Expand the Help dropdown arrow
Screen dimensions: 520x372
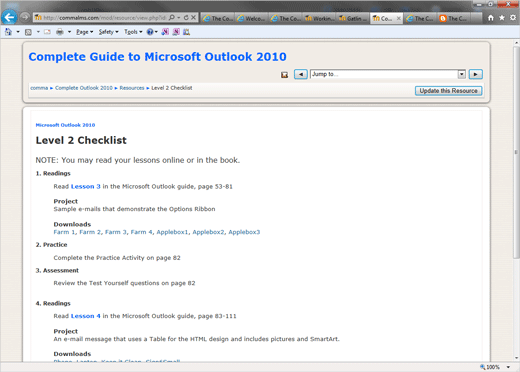[x=156, y=32]
